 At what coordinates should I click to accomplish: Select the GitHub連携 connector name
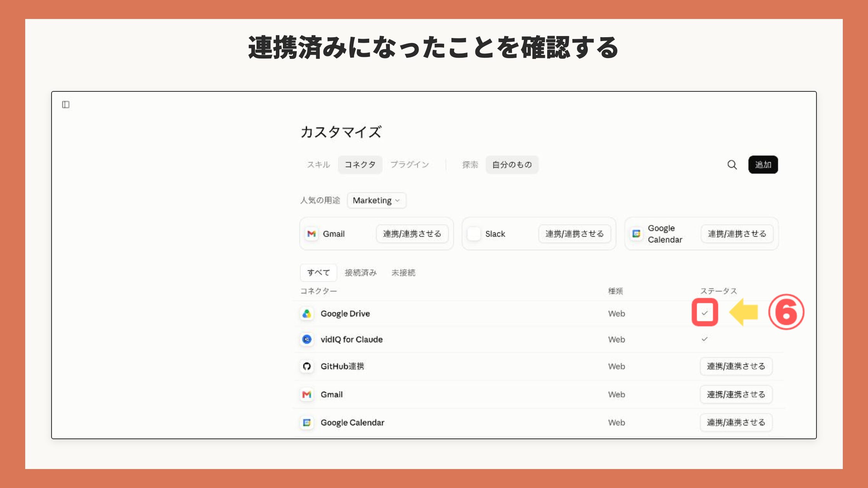tap(343, 366)
